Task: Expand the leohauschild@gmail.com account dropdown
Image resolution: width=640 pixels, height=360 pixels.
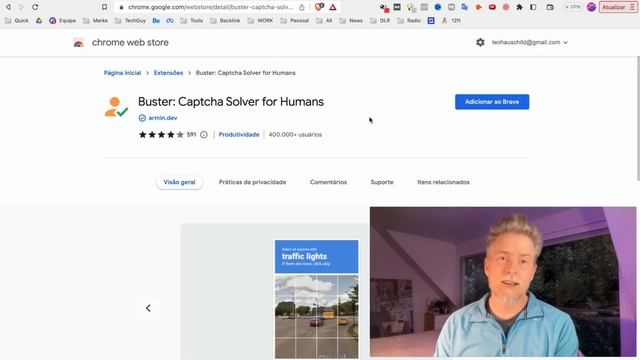Action: click(530, 42)
